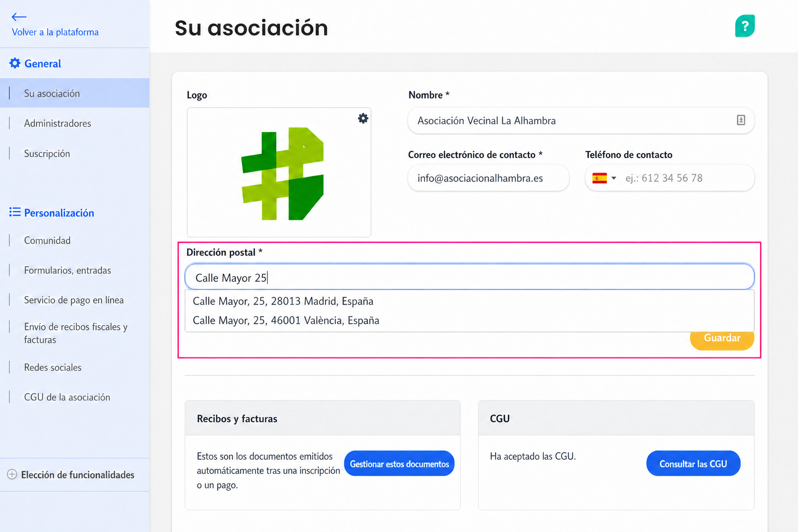
Task: Select General section heading
Action: point(43,64)
